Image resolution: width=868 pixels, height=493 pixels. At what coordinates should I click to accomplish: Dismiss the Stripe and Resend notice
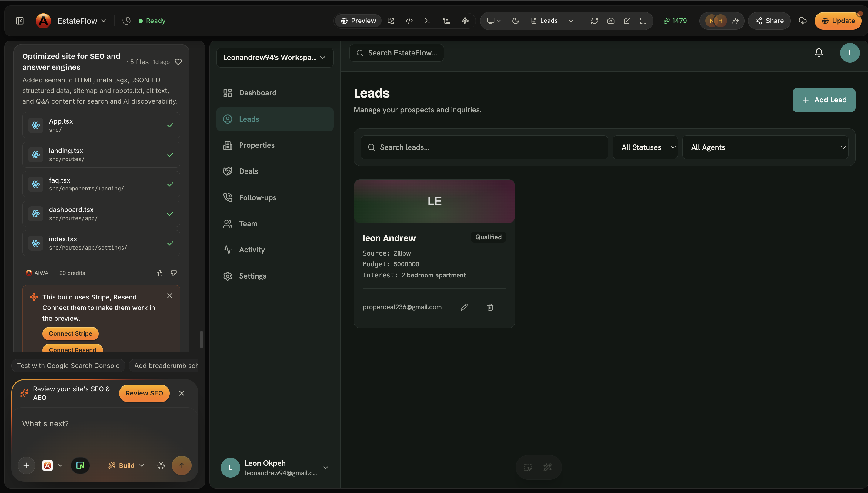[x=170, y=296]
